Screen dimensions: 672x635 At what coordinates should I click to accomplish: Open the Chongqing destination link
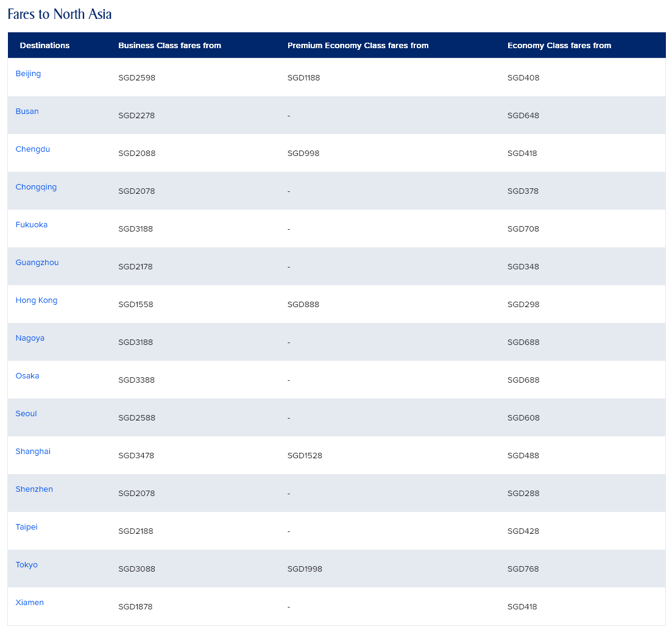click(36, 187)
